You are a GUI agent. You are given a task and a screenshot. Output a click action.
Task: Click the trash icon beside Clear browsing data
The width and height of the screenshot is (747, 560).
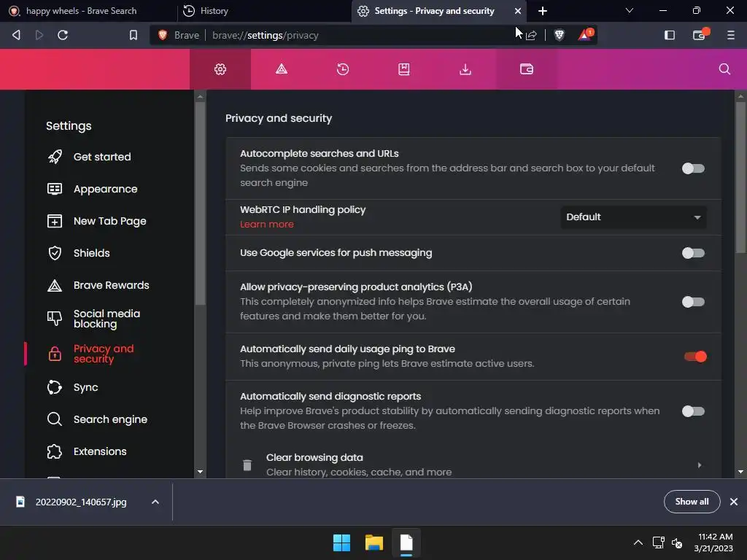click(x=247, y=465)
